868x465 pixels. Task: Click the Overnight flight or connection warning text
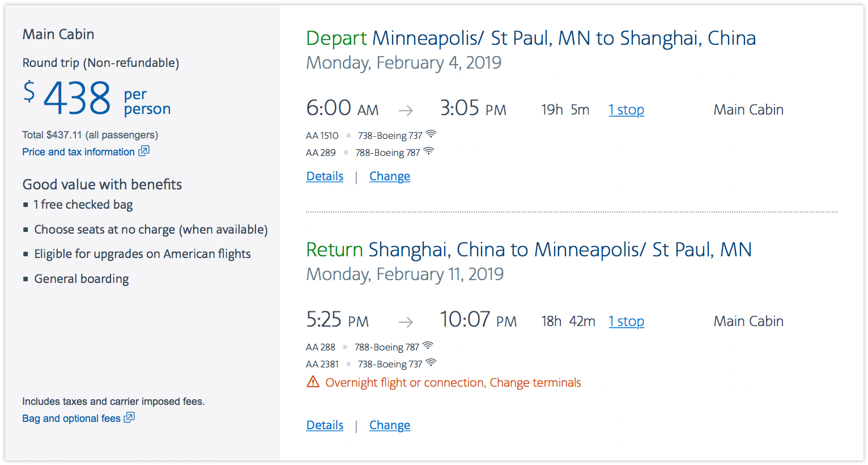[453, 383]
